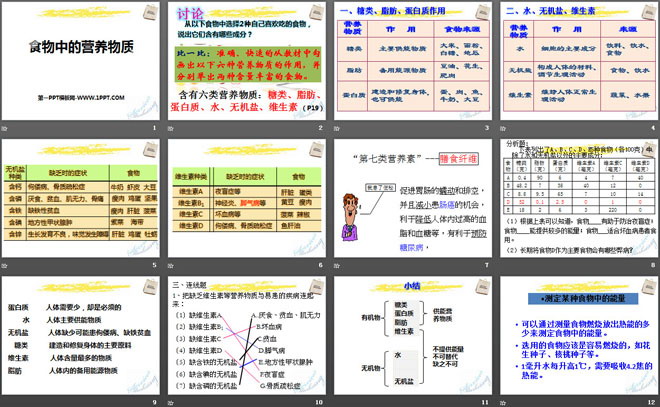The height and width of the screenshot is (407, 660).
Task: Select the title slide 食物中的营养物质
Action: pos(80,62)
